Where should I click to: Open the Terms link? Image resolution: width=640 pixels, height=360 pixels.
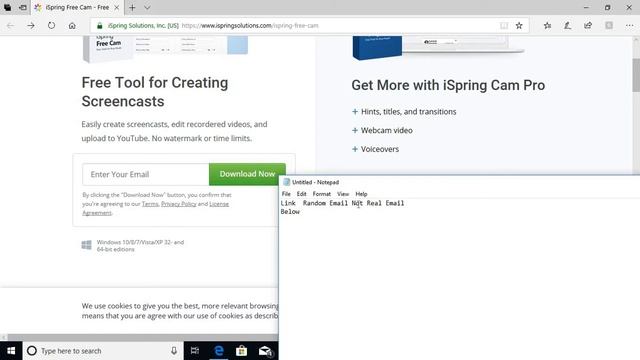150,204
